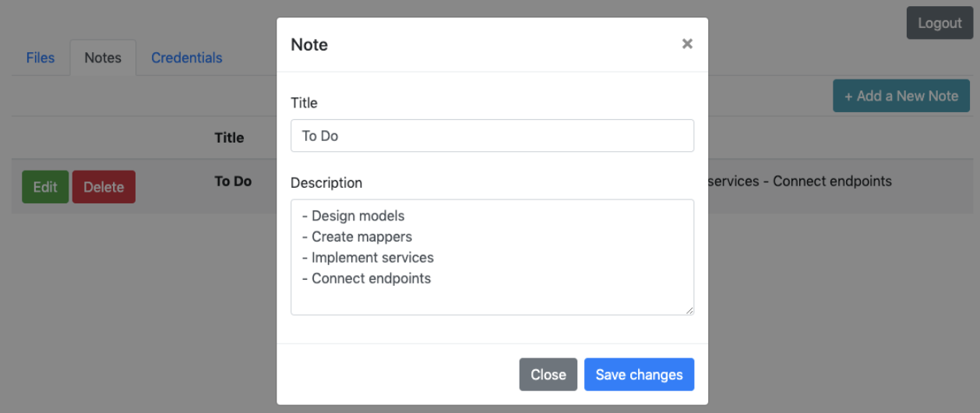Open the Credentials tab
980x413 pixels.
pyautogui.click(x=186, y=58)
